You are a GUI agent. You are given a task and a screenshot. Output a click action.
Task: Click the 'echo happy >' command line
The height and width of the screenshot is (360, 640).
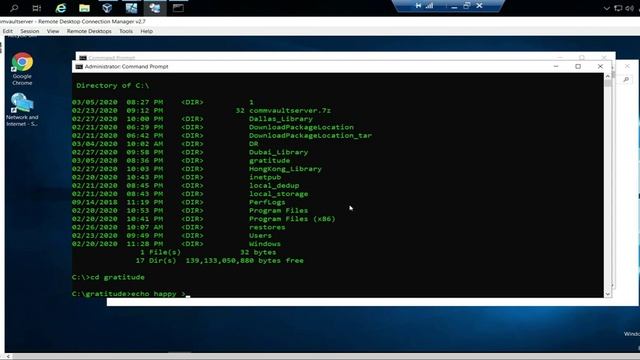click(x=129, y=294)
